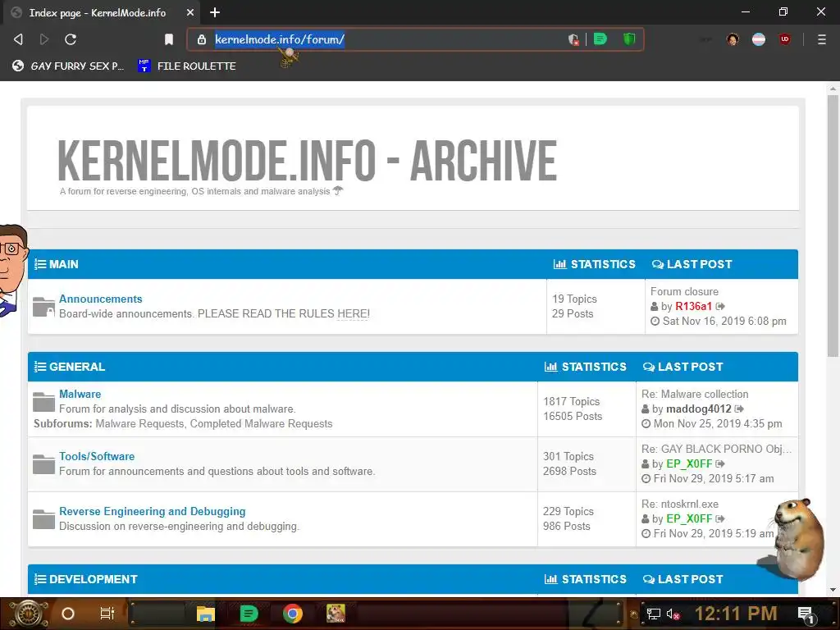
Task: Open Task View in the taskbar
Action: coord(107,614)
